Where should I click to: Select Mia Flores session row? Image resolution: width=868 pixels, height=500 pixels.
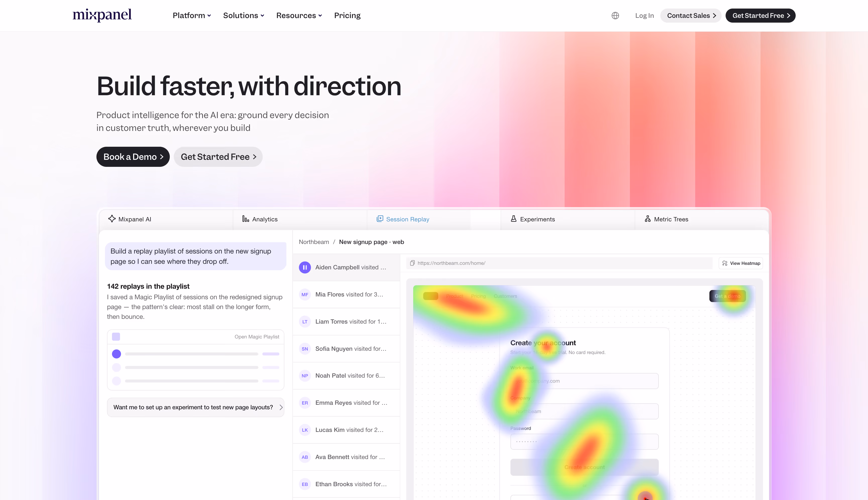(x=346, y=294)
